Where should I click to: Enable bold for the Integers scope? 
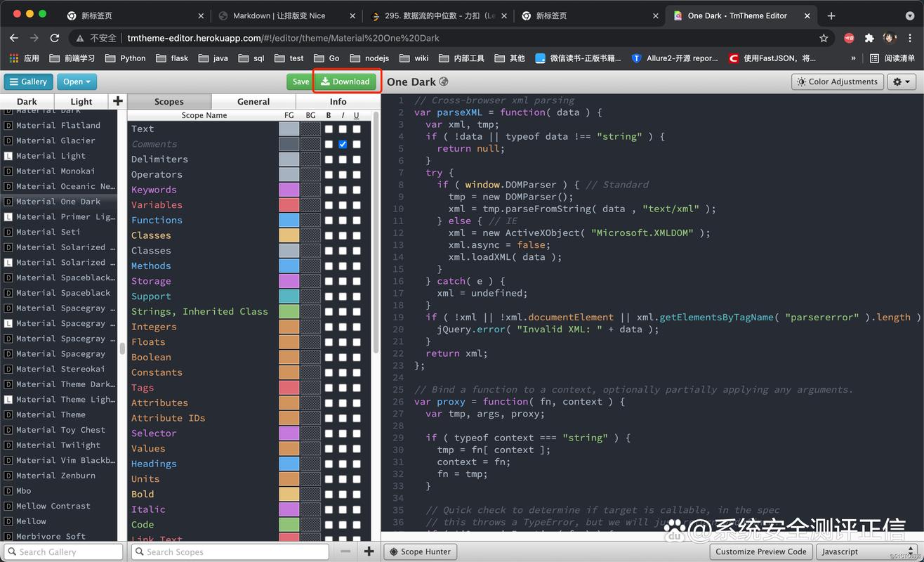pyautogui.click(x=329, y=327)
